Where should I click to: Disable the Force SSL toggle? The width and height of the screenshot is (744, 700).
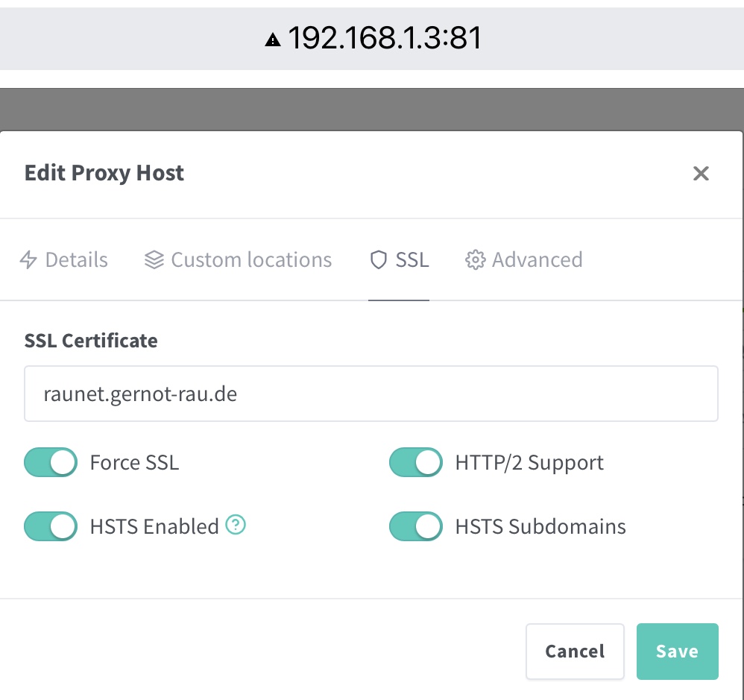click(50, 462)
